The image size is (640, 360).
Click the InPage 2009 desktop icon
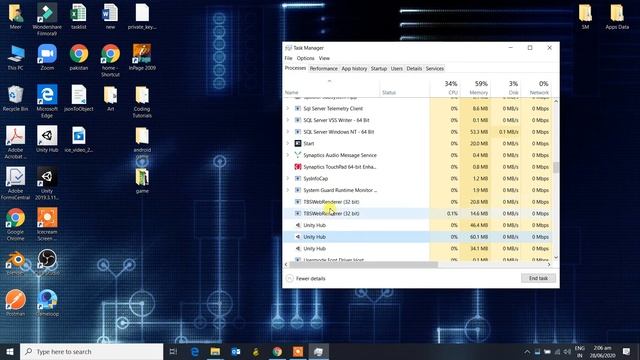[142, 58]
